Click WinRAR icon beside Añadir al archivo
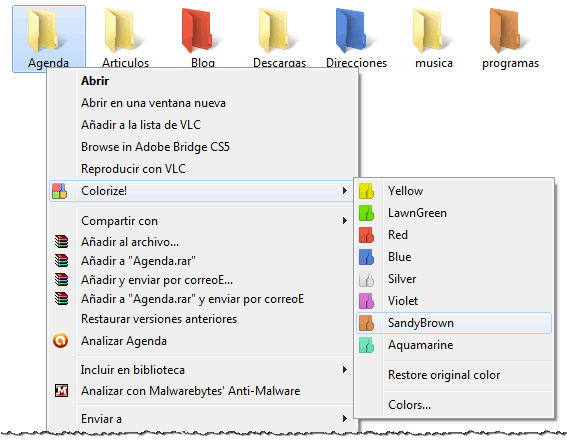Viewport: 567px width, 440px height. pyautogui.click(x=61, y=242)
